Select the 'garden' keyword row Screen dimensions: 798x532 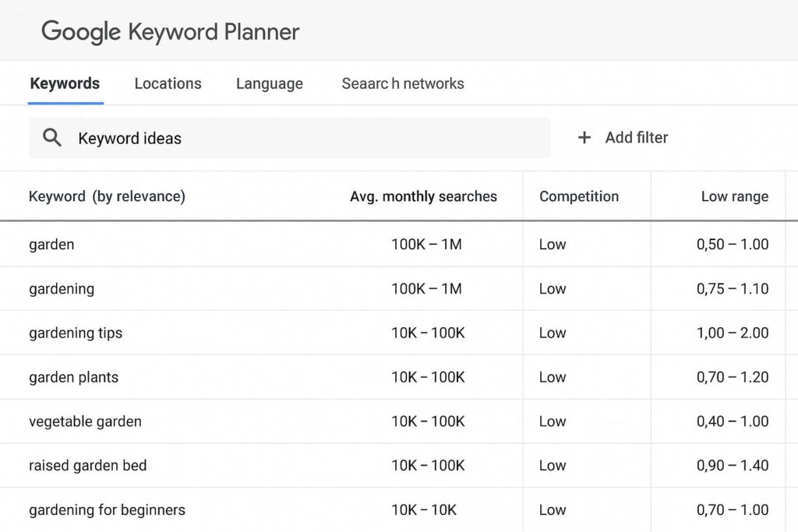point(51,245)
